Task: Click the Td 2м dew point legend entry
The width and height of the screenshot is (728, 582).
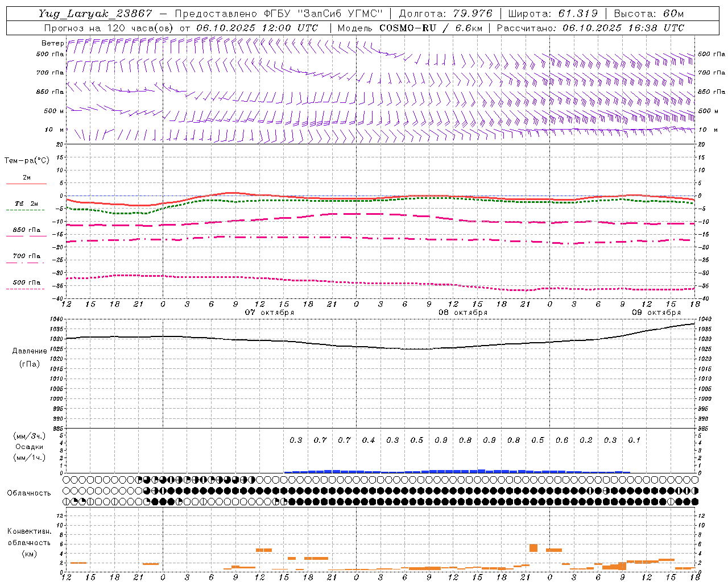Action: [x=27, y=203]
